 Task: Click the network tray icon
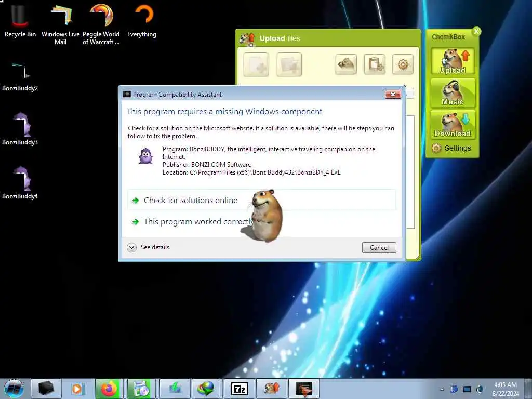pyautogui.click(x=467, y=389)
